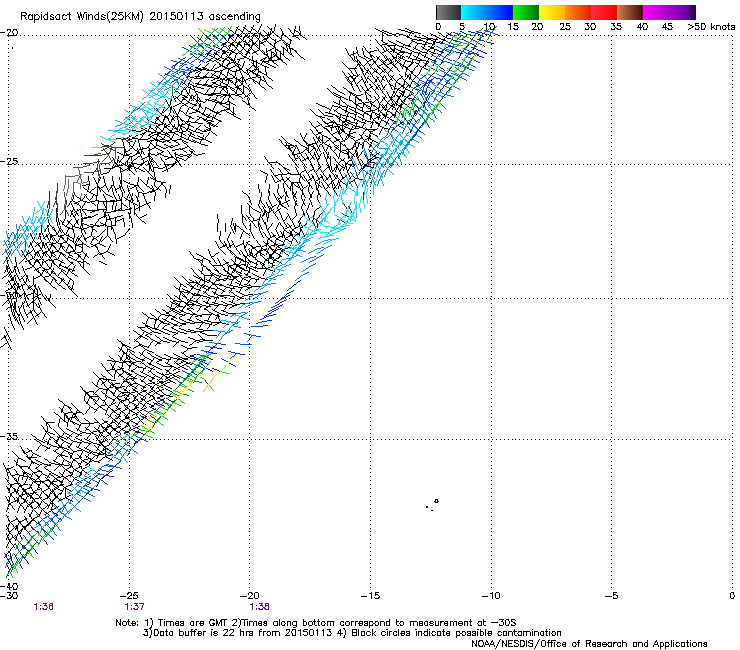This screenshot has width=740, height=650.
Task: Click the red 30-35 knots legend segment
Action: coord(604,12)
